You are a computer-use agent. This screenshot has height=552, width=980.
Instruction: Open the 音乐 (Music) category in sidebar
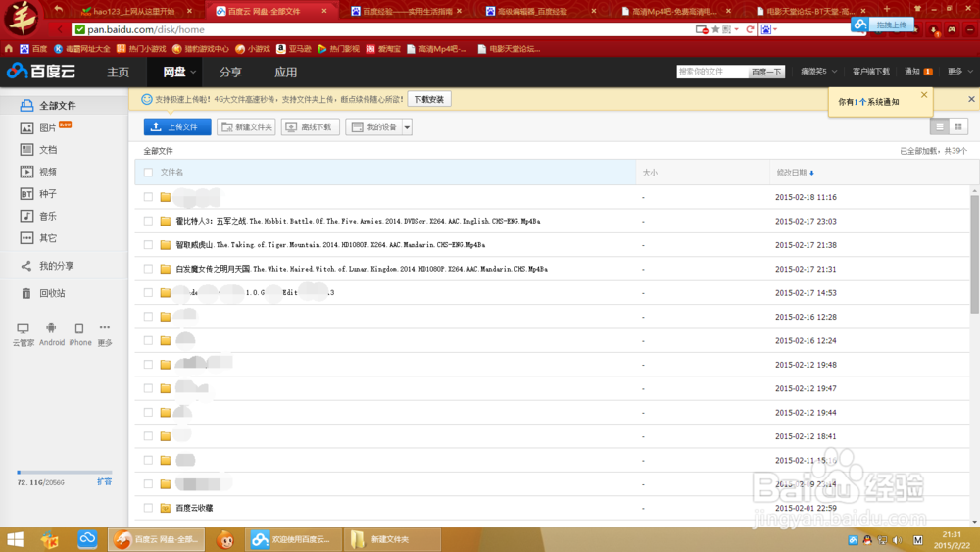click(x=39, y=217)
